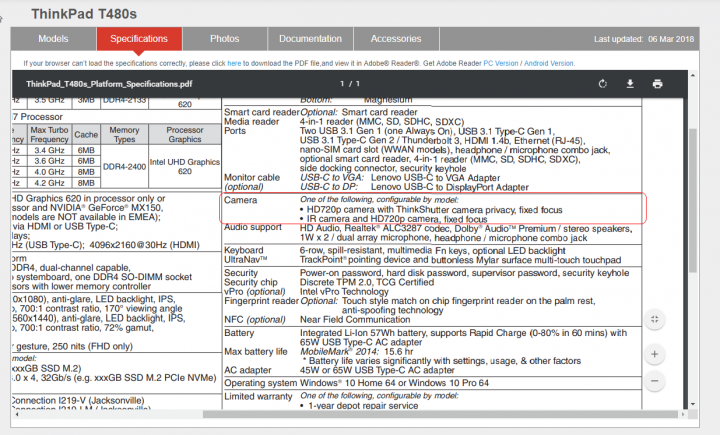Click the 'Smart card reader' label

click(261, 112)
